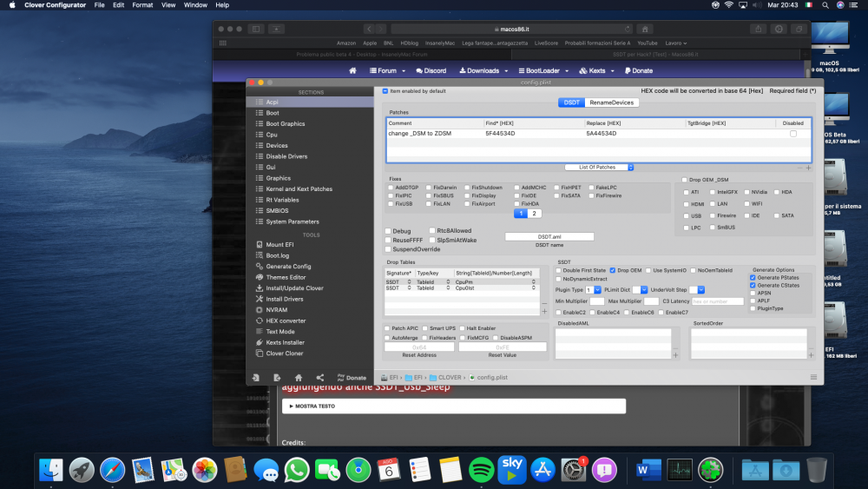Change Signature stepper on the CpuPm row
The image size is (868, 489).
410,282
